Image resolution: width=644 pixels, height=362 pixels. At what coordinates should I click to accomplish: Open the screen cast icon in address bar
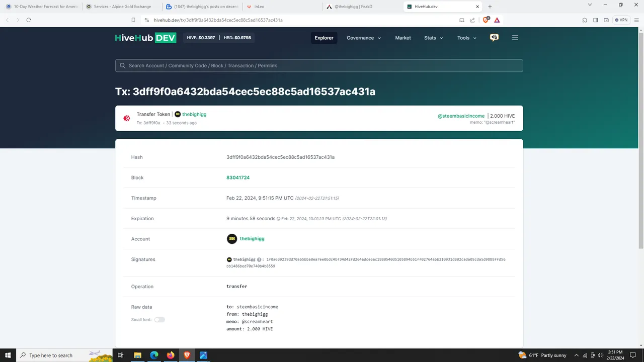461,20
